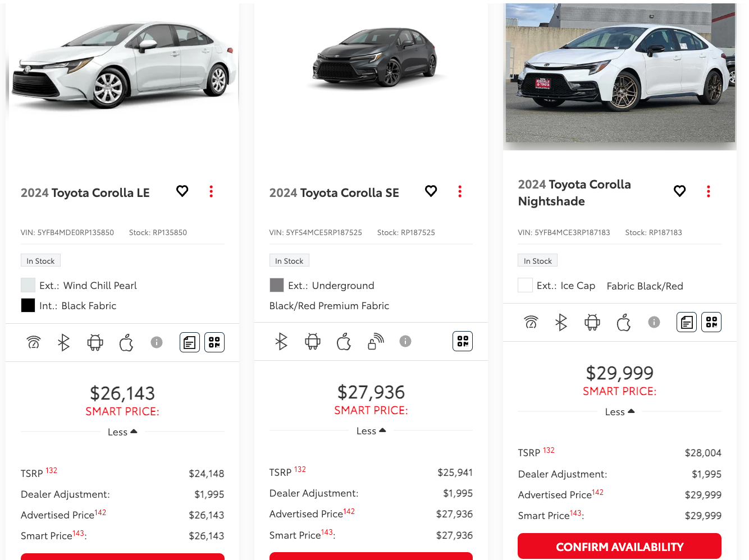Viewport: 749px width, 560px height.
Task: Click the remote keyless entry icon on Corolla SE
Action: click(376, 341)
